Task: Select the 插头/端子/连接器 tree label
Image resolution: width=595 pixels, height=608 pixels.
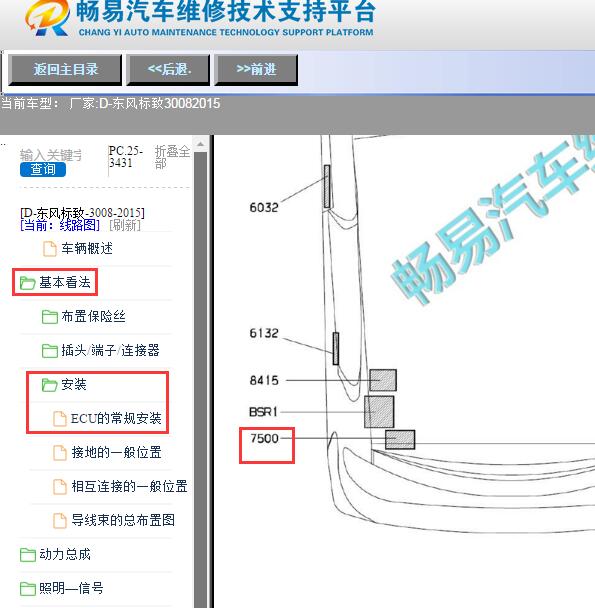Action: tap(110, 351)
